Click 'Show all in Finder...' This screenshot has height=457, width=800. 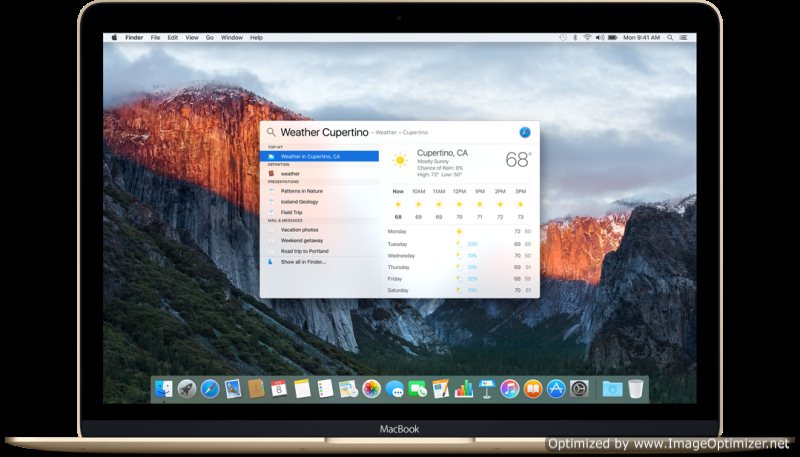click(x=319, y=262)
